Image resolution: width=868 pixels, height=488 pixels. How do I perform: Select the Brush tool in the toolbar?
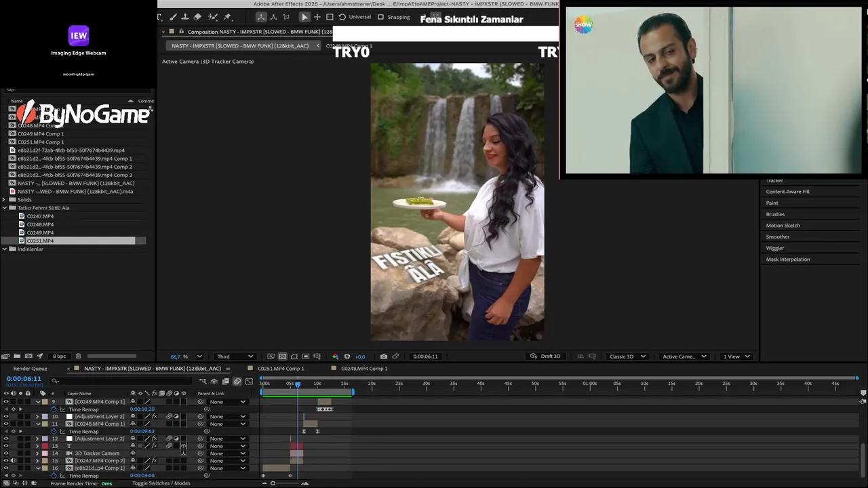tap(173, 17)
